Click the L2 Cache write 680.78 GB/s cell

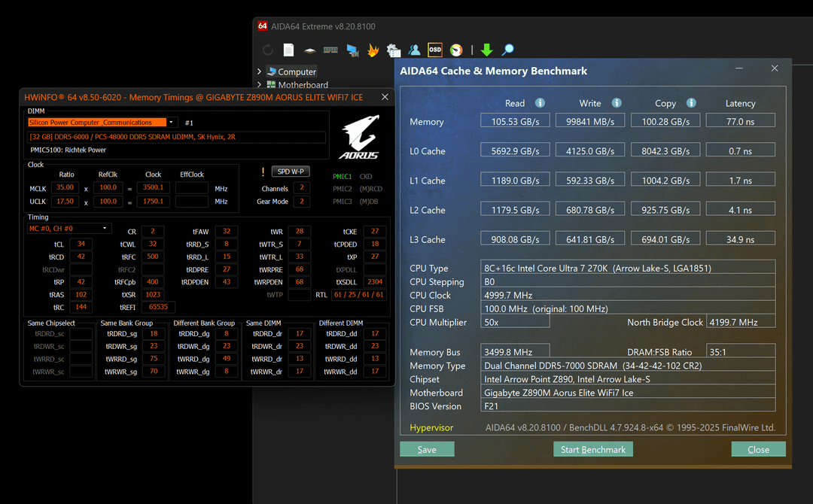coord(590,210)
